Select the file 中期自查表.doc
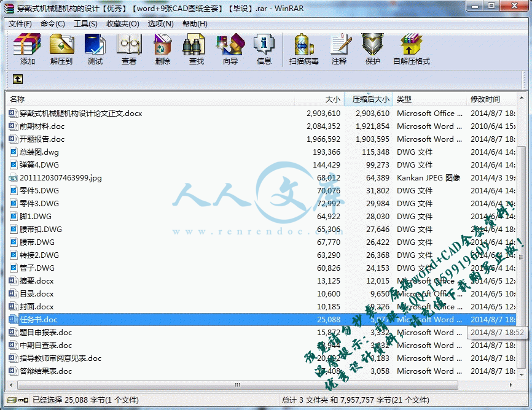 pos(46,345)
